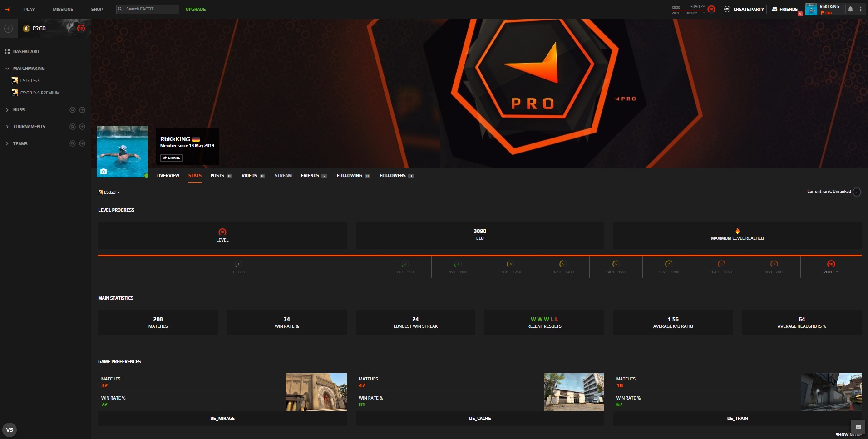Switch to the OVERVIEW tab
868x439 pixels.
tap(168, 175)
